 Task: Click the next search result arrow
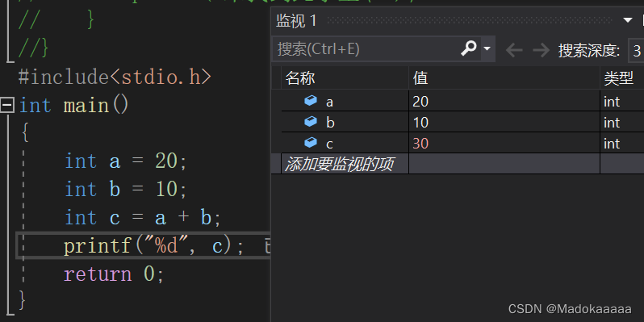click(x=542, y=51)
